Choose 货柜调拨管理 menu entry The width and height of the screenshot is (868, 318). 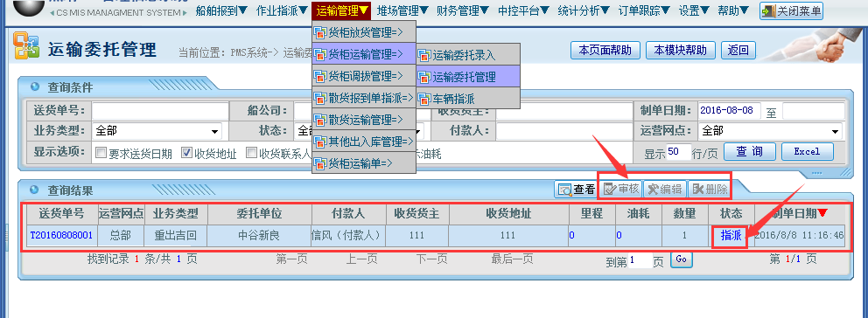[x=364, y=75]
